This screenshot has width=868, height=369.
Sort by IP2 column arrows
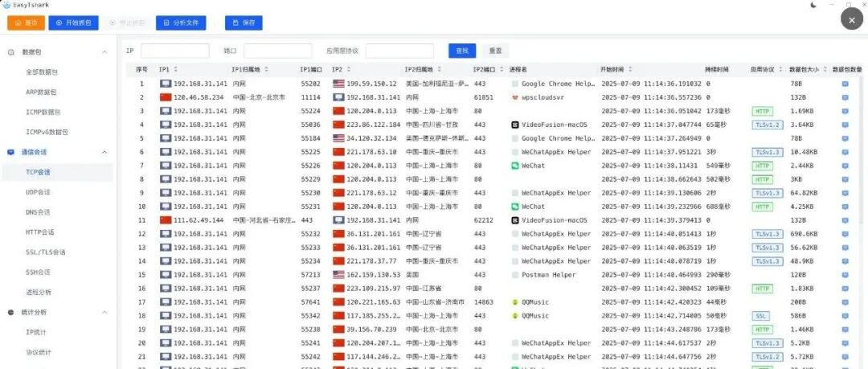point(349,70)
